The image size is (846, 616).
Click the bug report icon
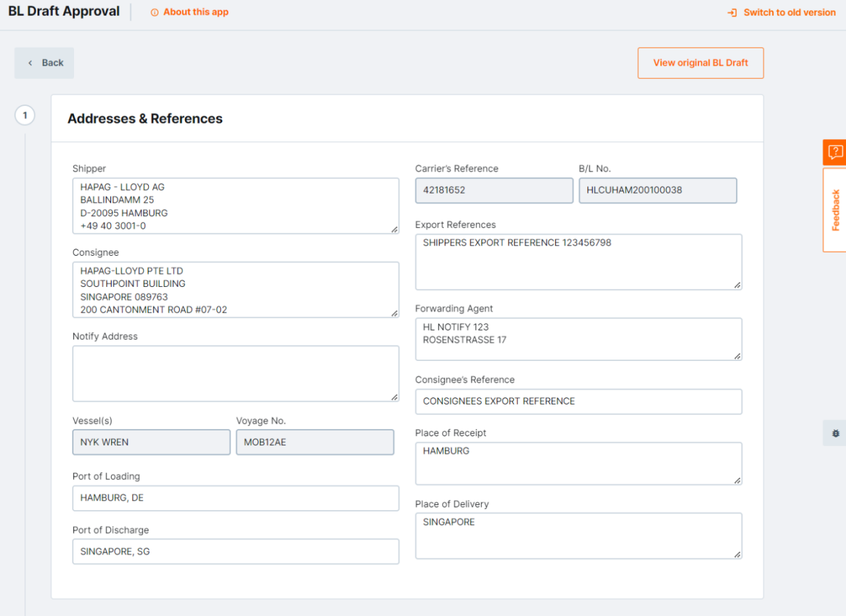(835, 433)
